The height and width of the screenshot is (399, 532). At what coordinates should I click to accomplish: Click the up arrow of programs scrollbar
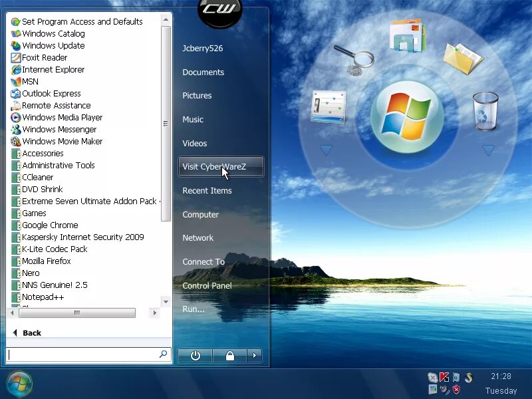(x=166, y=20)
